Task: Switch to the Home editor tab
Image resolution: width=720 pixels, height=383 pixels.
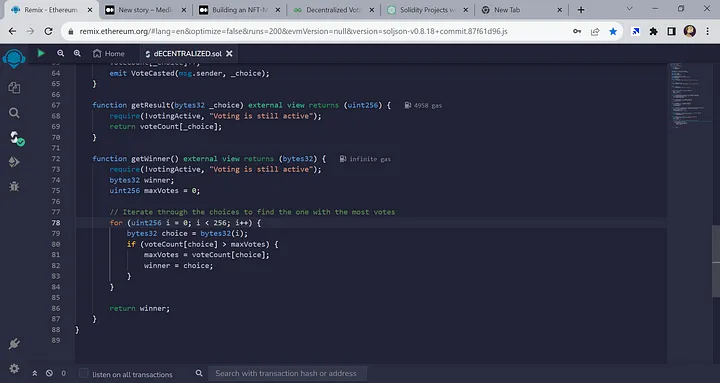Action: tap(109, 54)
